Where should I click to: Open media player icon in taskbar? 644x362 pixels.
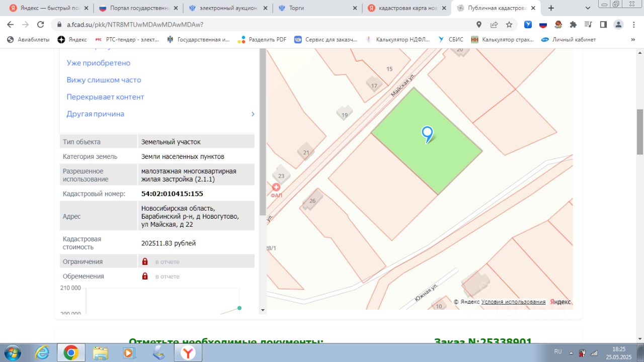[129, 353]
